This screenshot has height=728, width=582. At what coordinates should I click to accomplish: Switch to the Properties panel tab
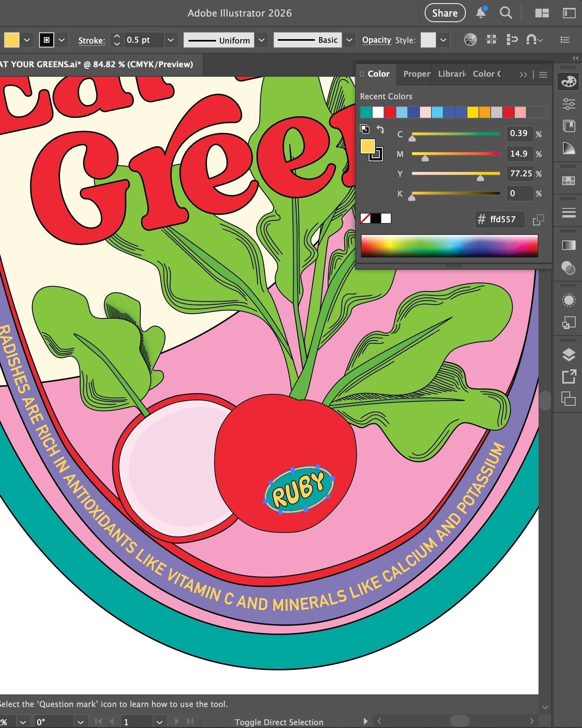pyautogui.click(x=416, y=74)
